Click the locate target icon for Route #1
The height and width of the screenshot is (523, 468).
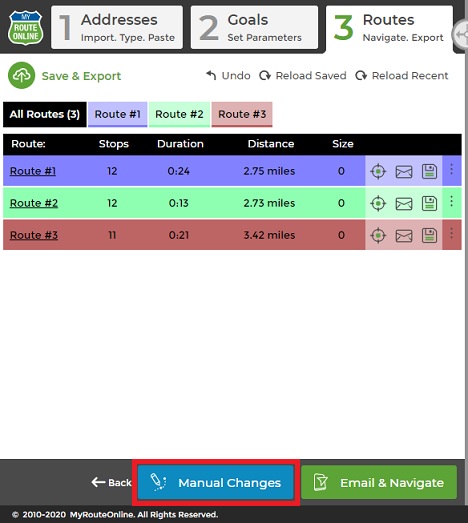tap(378, 171)
